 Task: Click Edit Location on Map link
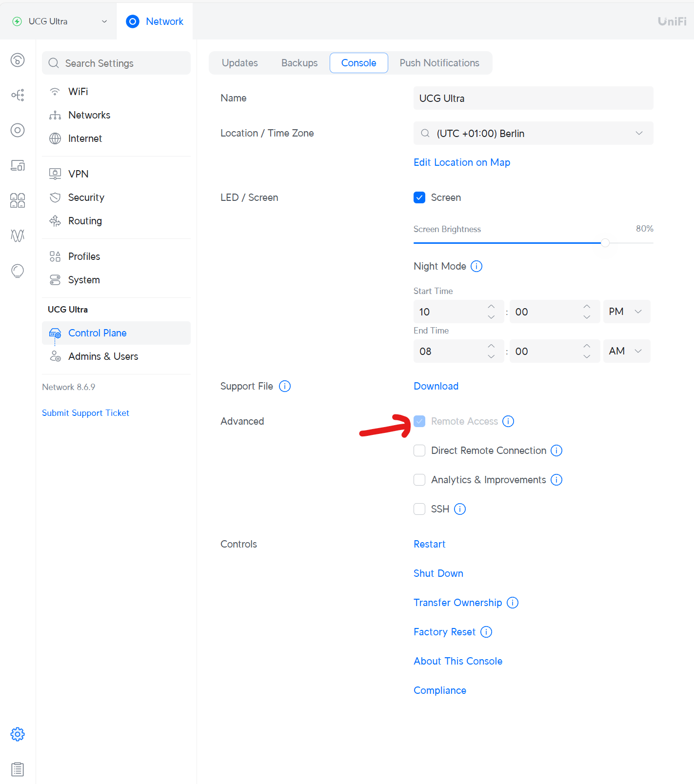(462, 162)
